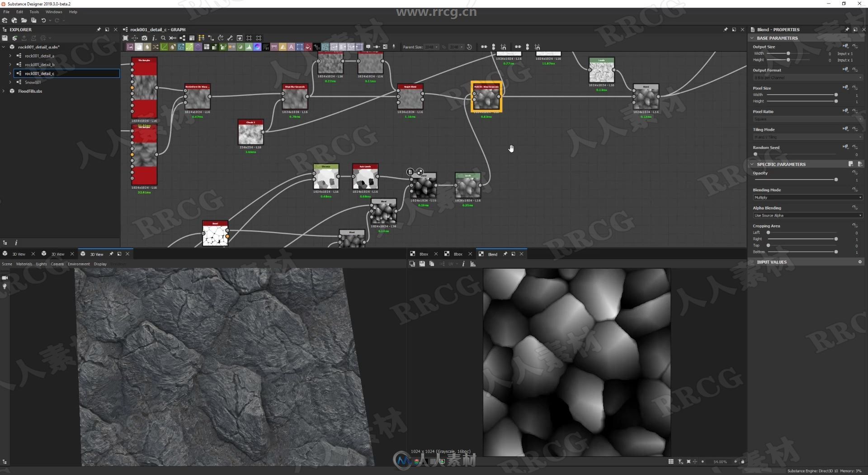Expand rock001_detail_a graph in Explorer
This screenshot has height=475, width=868.
pyautogui.click(x=10, y=56)
